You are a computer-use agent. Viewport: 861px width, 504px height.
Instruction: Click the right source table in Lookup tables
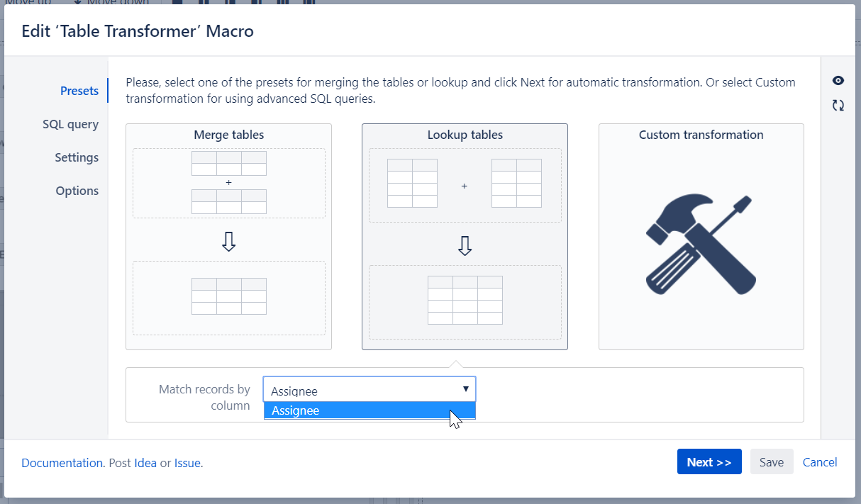pos(516,184)
